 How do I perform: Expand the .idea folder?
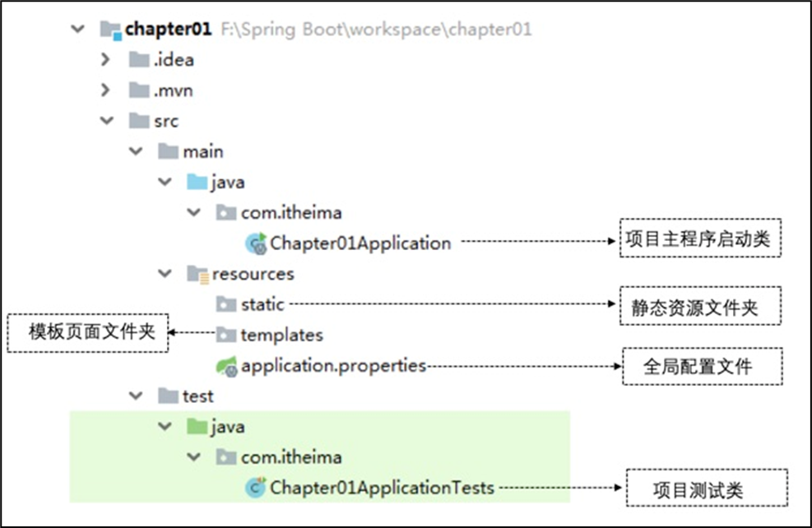[105, 60]
